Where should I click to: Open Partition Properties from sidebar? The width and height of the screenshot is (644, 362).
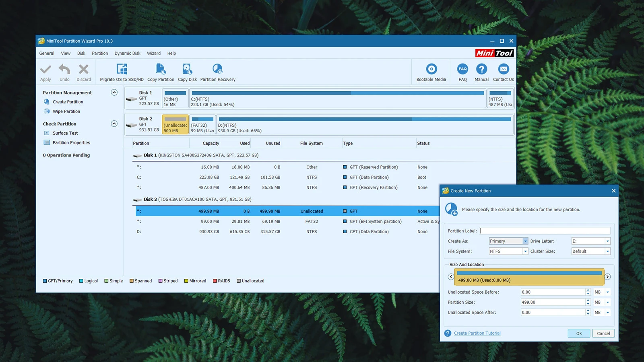(71, 142)
